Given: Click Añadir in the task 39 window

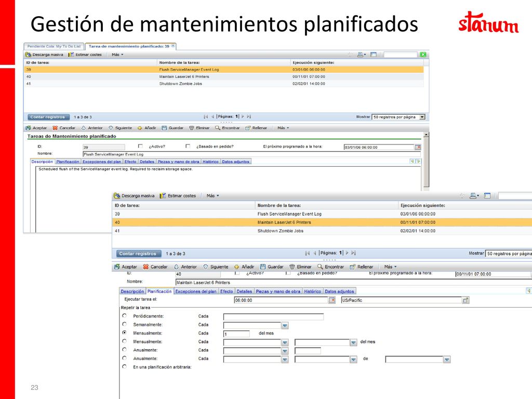Looking at the screenshot, I should [x=147, y=128].
